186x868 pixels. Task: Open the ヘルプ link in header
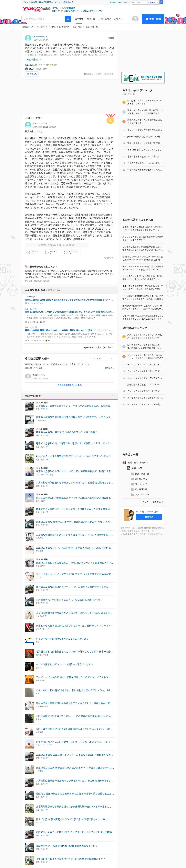click(x=127, y=2)
